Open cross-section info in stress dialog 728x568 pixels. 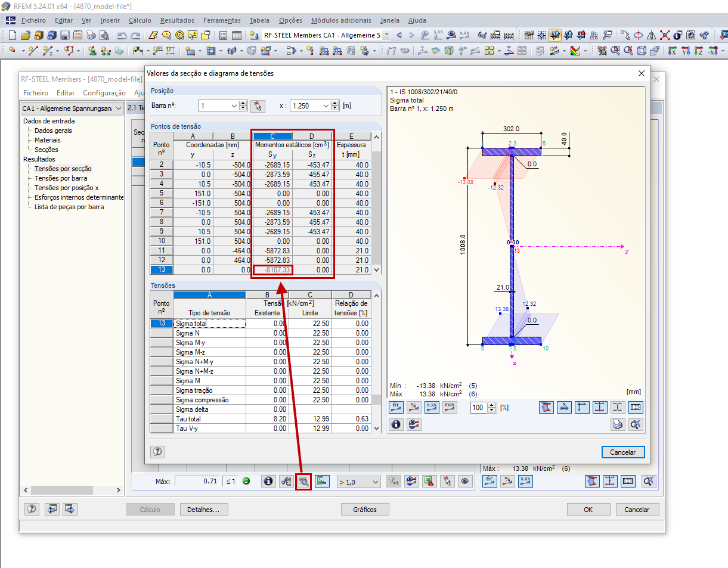tap(397, 424)
